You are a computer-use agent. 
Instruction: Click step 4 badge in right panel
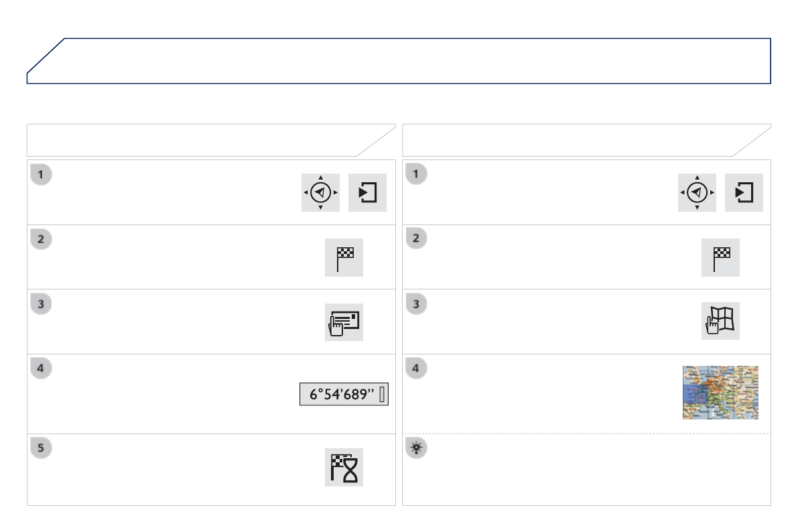click(x=417, y=369)
